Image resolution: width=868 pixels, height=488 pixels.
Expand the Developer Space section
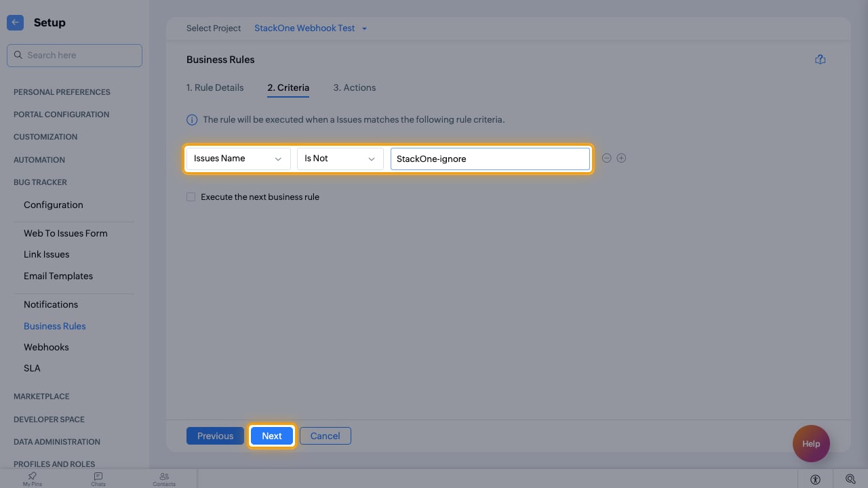point(49,420)
